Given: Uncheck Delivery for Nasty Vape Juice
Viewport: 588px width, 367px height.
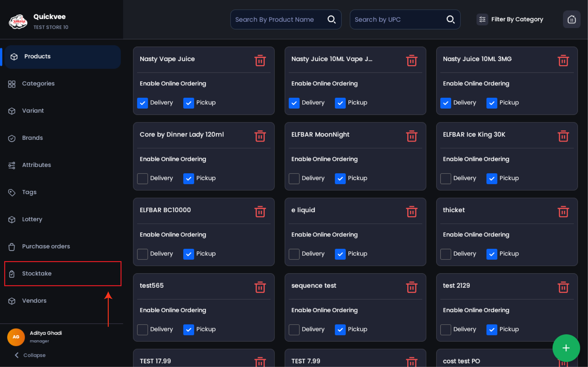Looking at the screenshot, I should [142, 103].
